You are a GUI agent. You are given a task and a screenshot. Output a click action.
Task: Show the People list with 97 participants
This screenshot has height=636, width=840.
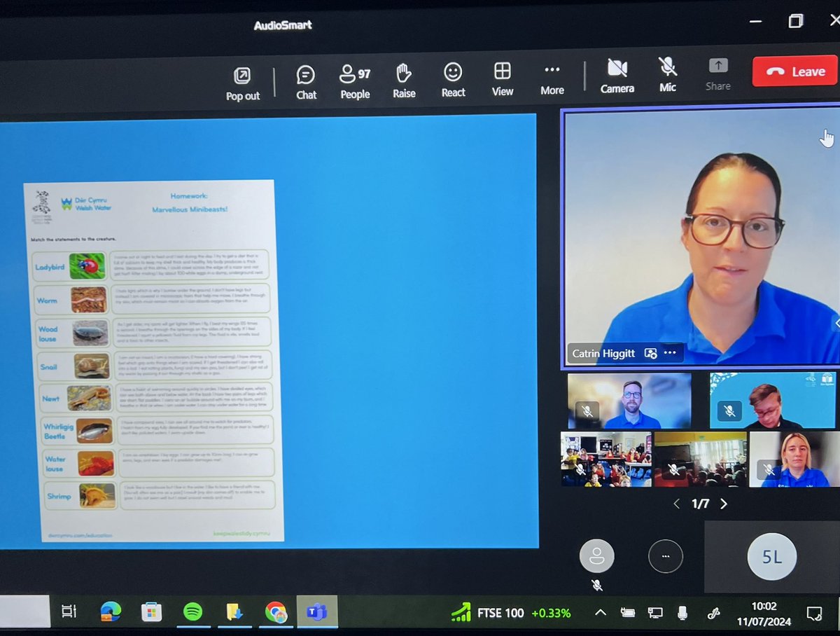click(355, 82)
